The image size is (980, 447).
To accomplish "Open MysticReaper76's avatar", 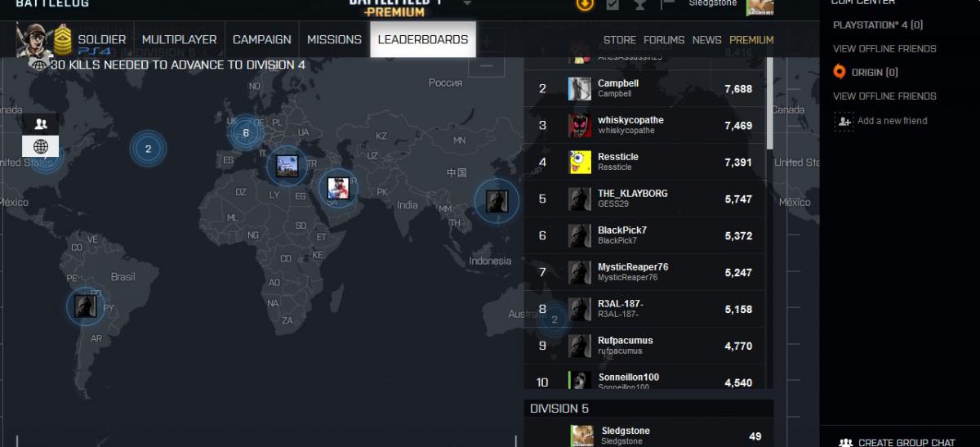I will pyautogui.click(x=580, y=272).
